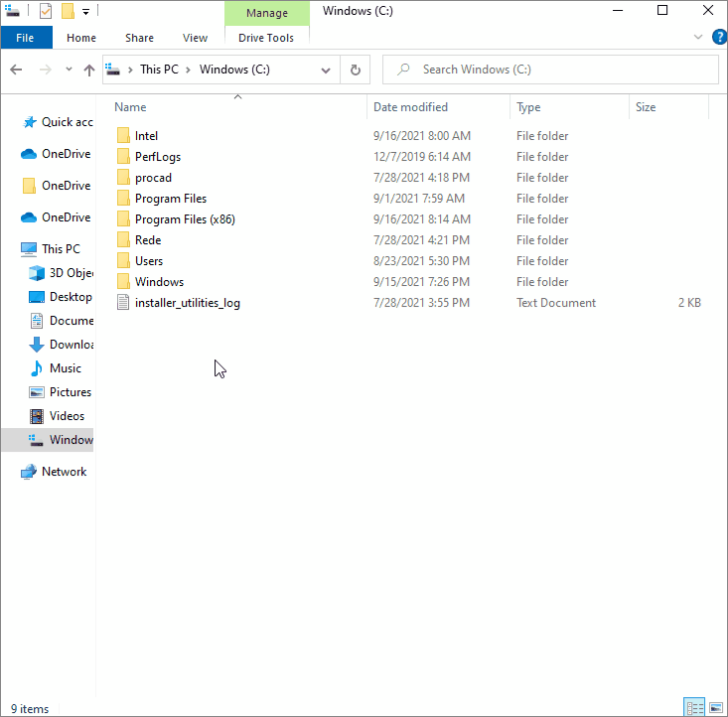Viewport: 728px width, 717px height.
Task: Switch to the Home ribbon tab
Action: click(81, 38)
